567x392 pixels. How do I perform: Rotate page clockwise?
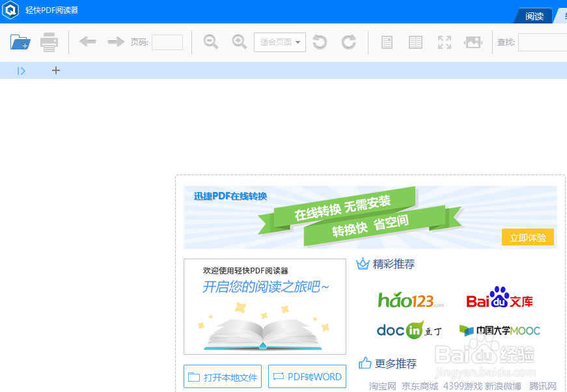[348, 42]
